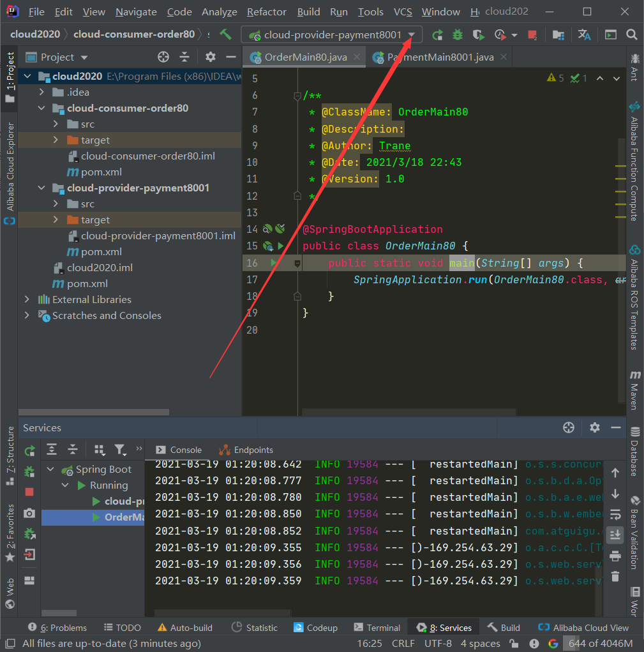Toggle the 1: Project side tab
This screenshot has height=652, width=644.
point(10,77)
